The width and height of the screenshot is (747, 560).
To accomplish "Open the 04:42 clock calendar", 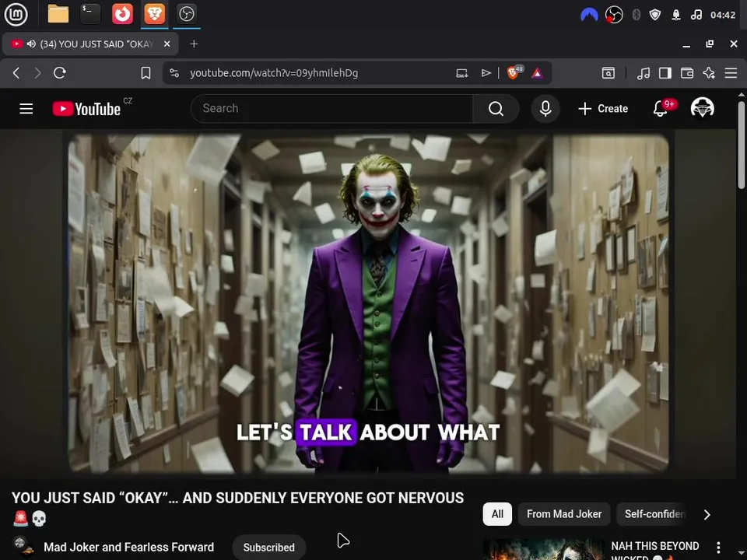I will (723, 15).
